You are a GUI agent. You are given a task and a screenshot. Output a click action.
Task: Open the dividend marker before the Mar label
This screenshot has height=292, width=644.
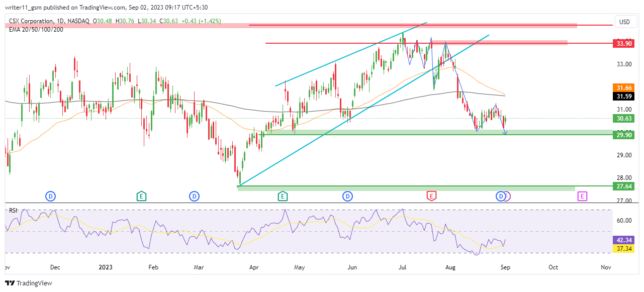click(194, 196)
